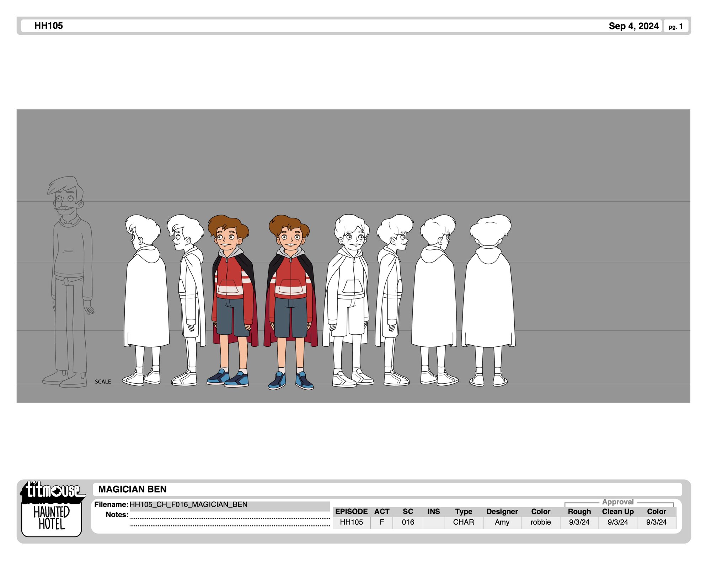
Task: Click the SC cell reading 016
Action: coord(408,522)
